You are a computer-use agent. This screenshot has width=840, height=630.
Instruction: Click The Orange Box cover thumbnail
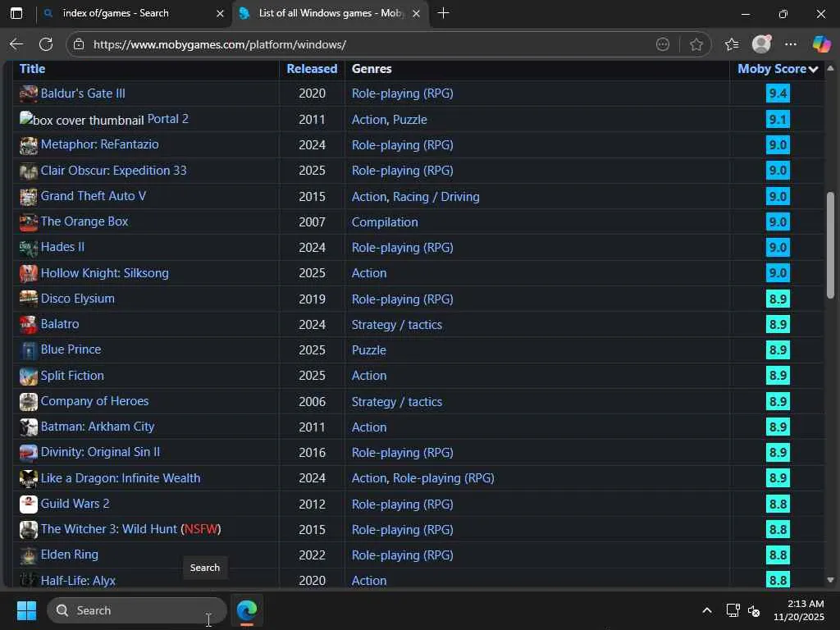point(29,221)
